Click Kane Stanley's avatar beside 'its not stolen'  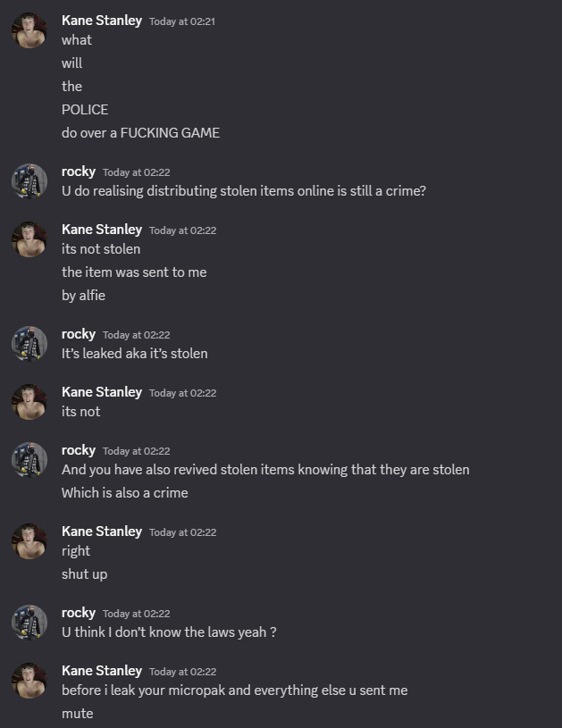pos(29,239)
